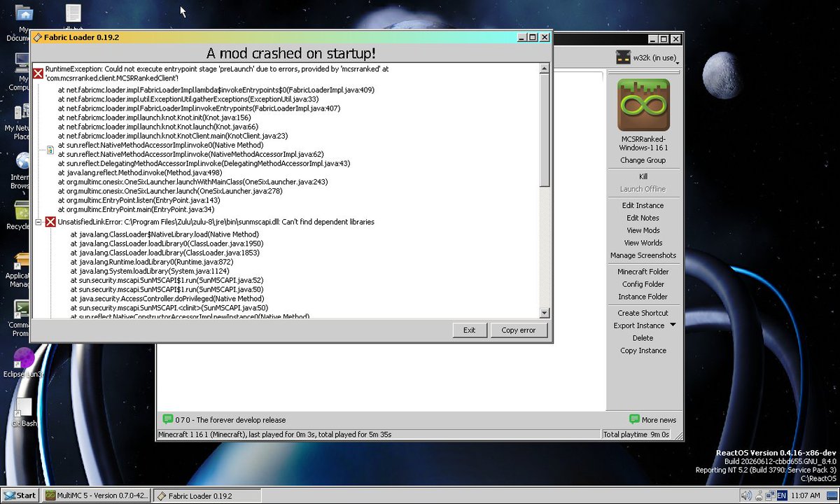The height and width of the screenshot is (504, 840).
Task: Open the Config Folder button
Action: [x=643, y=284]
